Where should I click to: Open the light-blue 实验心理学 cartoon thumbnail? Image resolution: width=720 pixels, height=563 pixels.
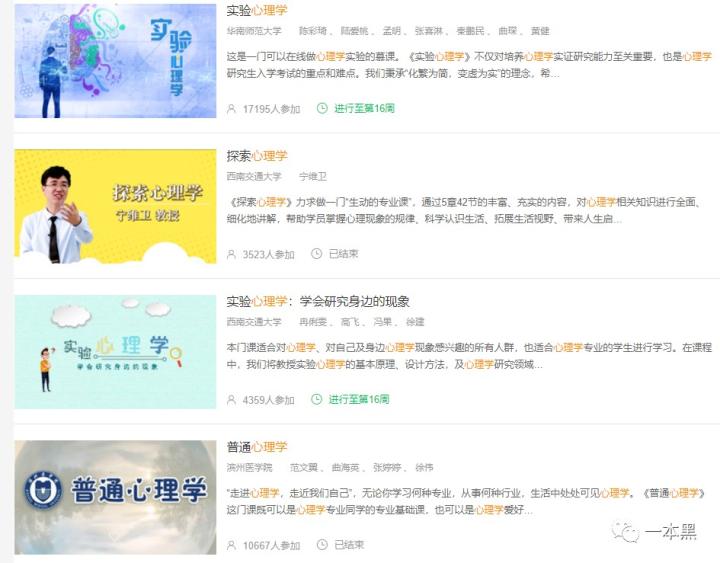pos(115,352)
